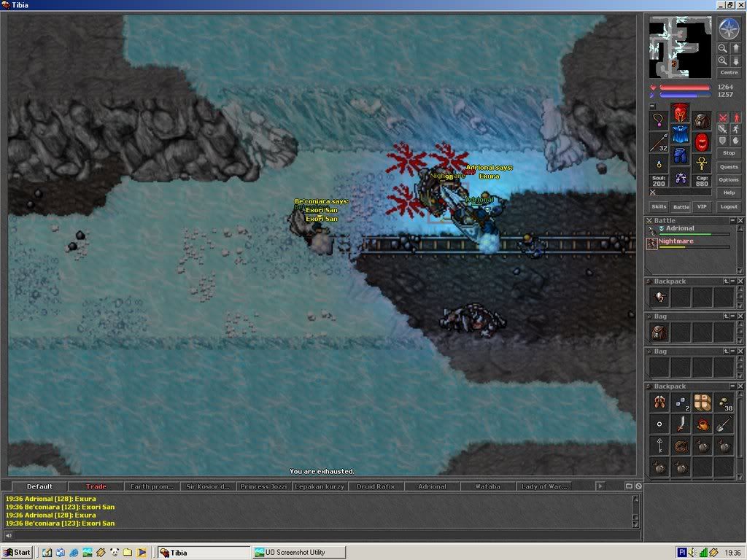Show more chat channel tabs arrow

click(600, 486)
